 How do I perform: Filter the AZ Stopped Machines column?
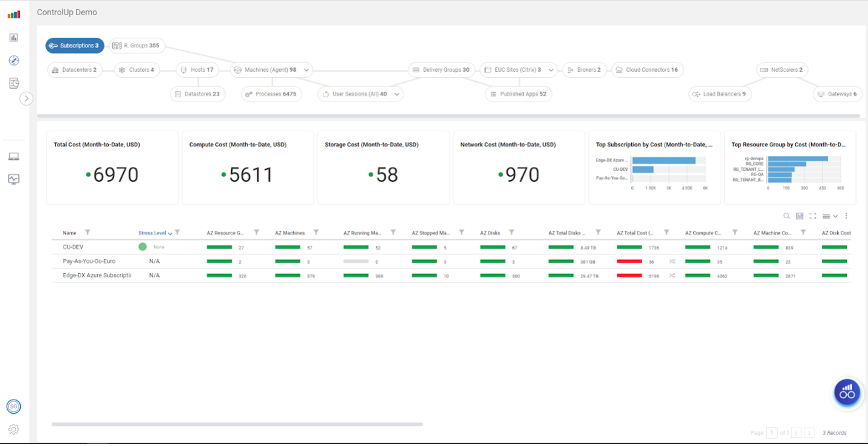point(461,233)
